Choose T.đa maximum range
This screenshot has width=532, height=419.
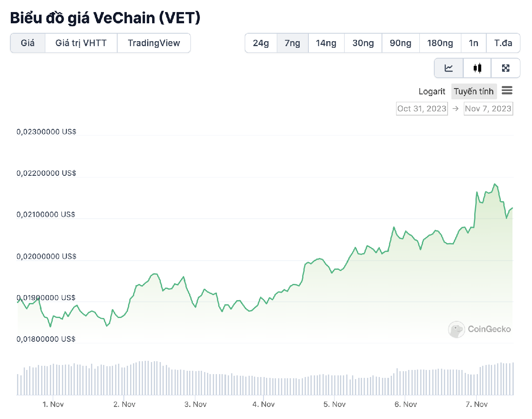(x=503, y=43)
